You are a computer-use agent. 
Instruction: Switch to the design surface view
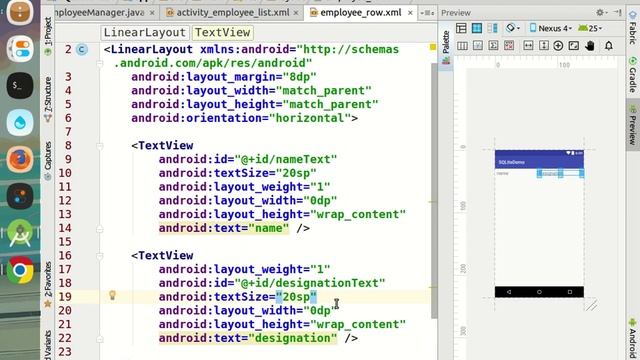(461, 28)
